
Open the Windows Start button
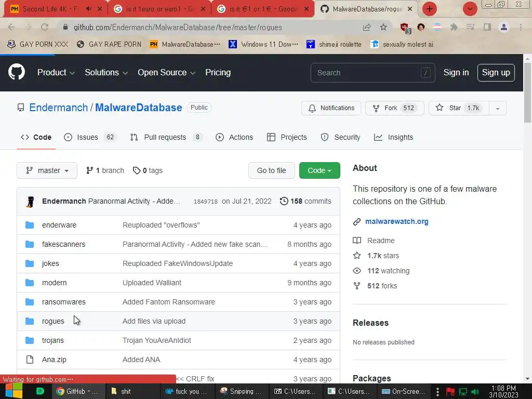coord(14,391)
